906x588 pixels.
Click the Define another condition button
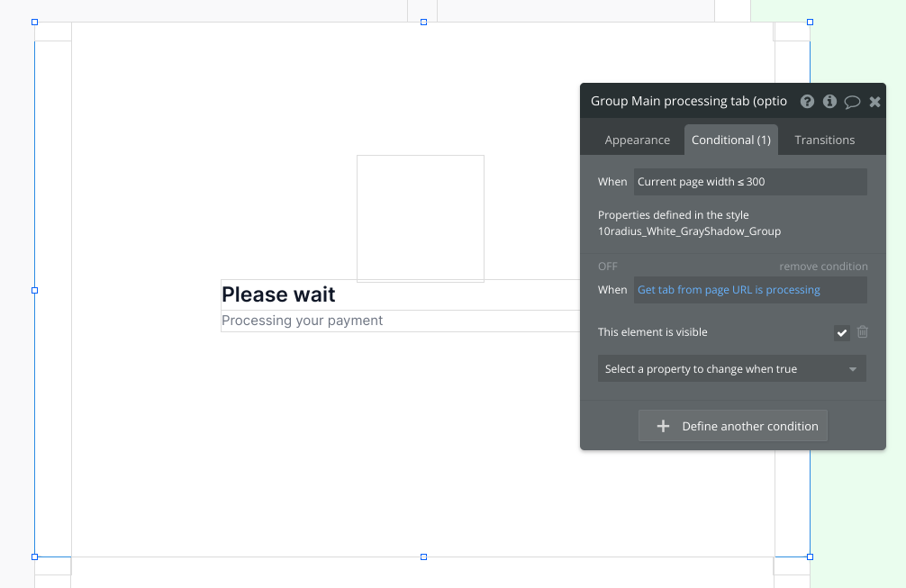coord(732,426)
